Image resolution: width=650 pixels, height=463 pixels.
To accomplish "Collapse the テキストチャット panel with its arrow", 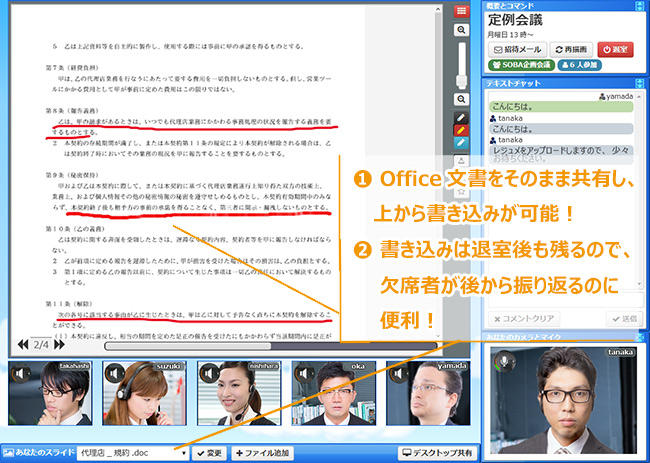I will (x=640, y=83).
